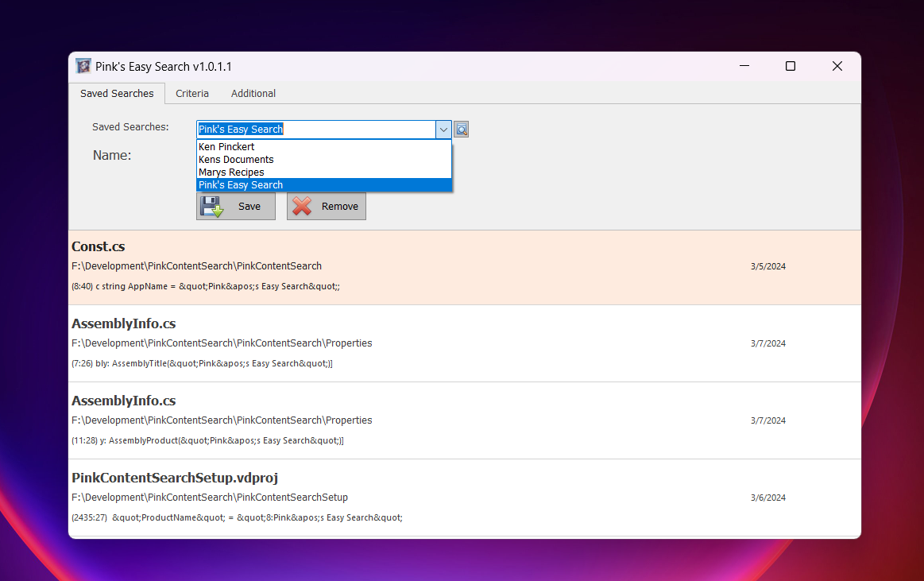This screenshot has height=581, width=924.
Task: Minimize the Pink's Easy Search window
Action: pyautogui.click(x=744, y=66)
